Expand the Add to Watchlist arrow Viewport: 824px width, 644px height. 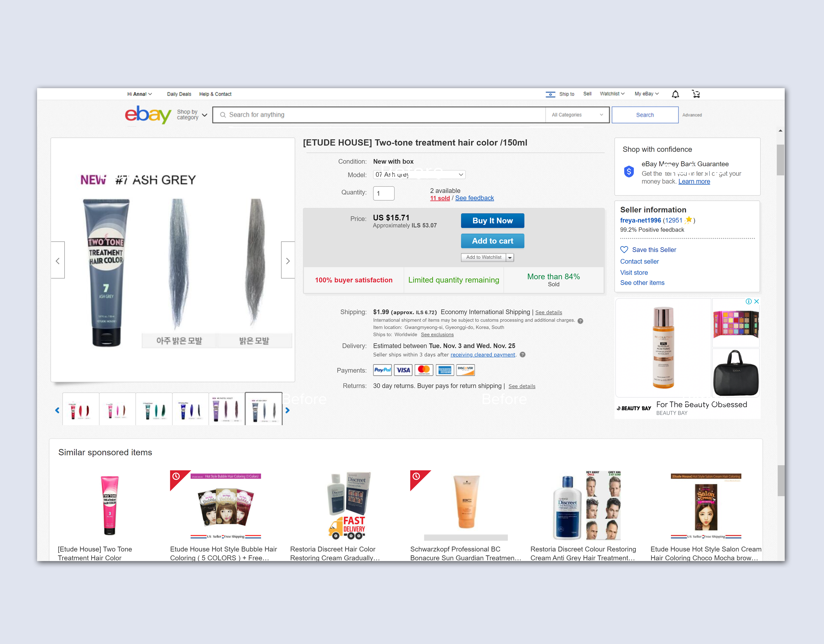point(510,257)
